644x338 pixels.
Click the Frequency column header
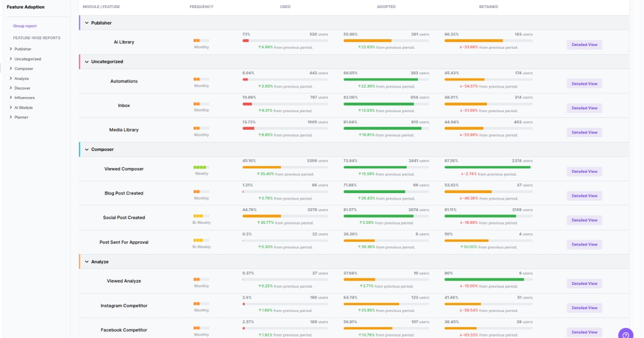[x=201, y=6]
